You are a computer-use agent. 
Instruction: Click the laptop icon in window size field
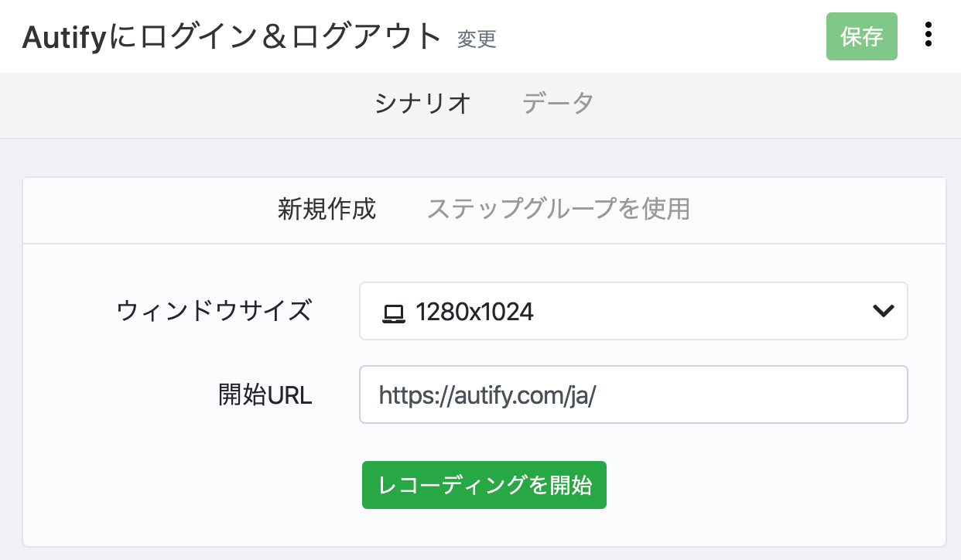point(393,312)
